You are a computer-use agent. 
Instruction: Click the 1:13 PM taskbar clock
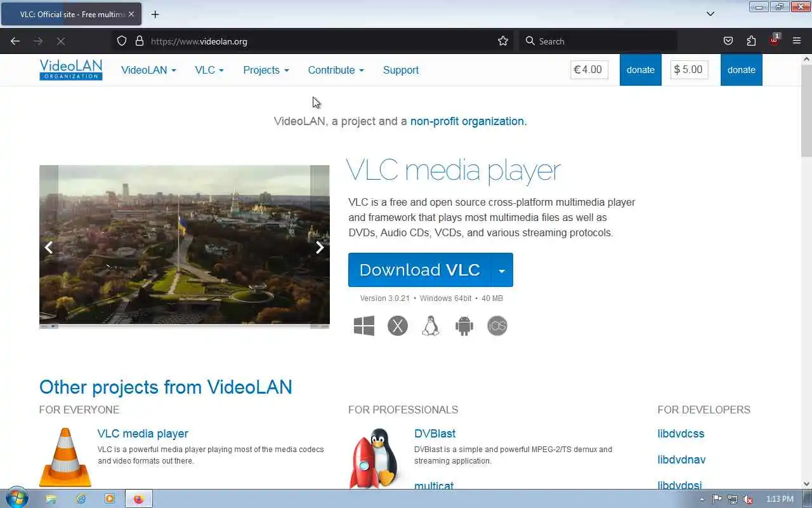780,499
